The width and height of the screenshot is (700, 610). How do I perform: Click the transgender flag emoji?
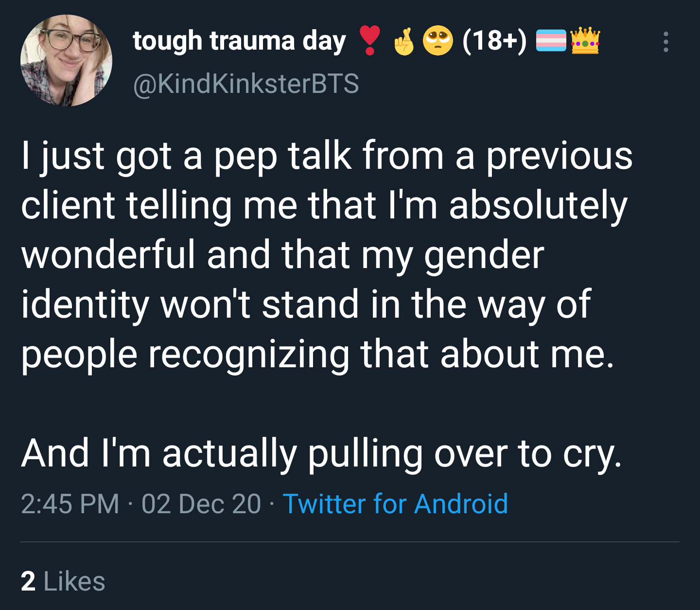pos(551,41)
